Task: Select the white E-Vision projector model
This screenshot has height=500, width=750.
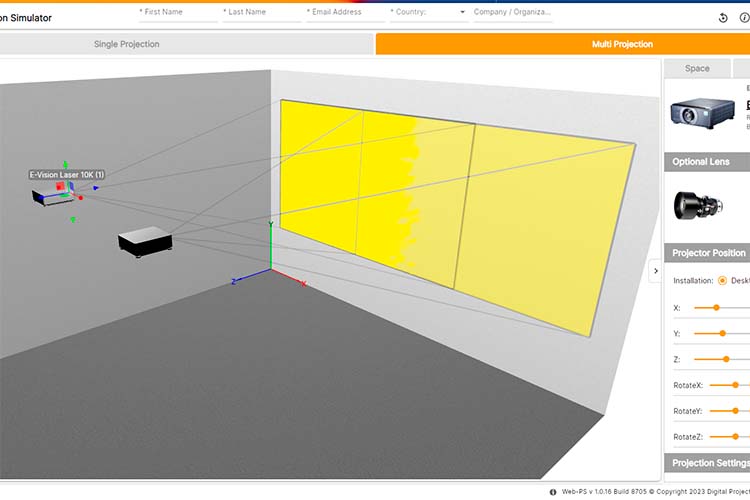Action: (52, 198)
